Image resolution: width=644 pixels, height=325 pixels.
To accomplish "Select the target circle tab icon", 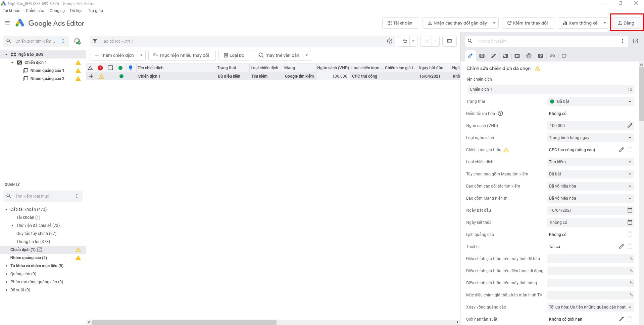I will pyautogui.click(x=529, y=56).
